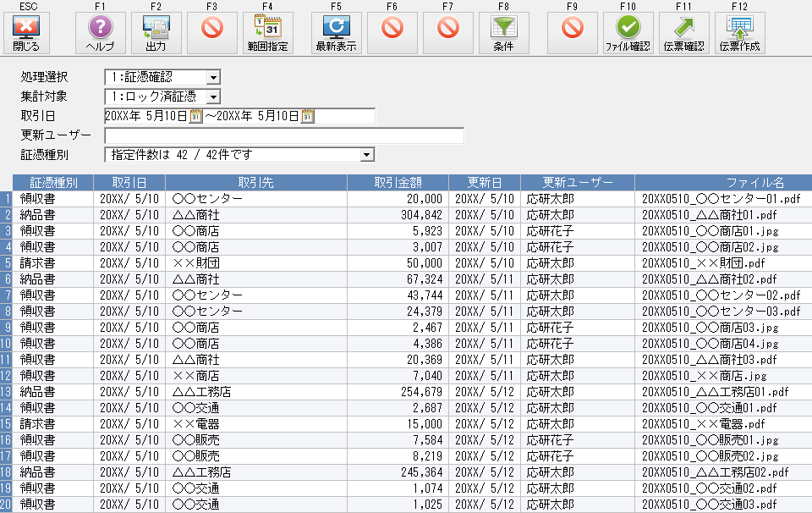
Task: Open ヘルプ help with the F1 icon
Action: tap(100, 32)
